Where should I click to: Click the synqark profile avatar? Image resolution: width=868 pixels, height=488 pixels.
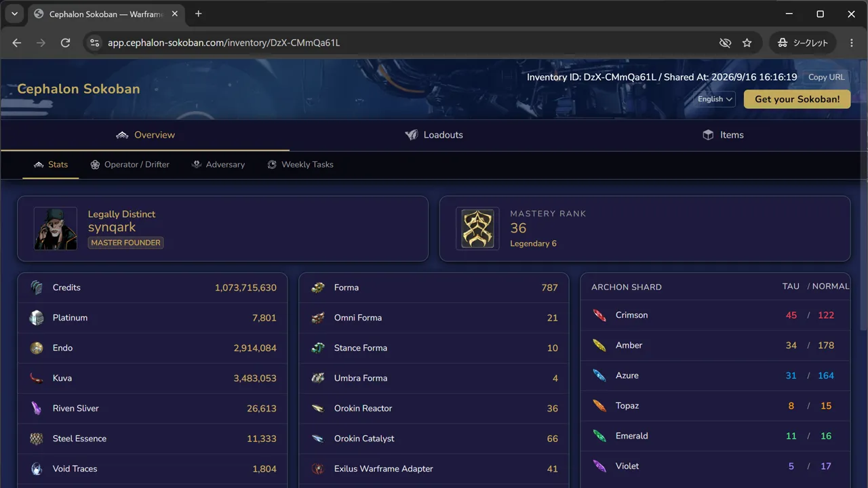(x=56, y=228)
